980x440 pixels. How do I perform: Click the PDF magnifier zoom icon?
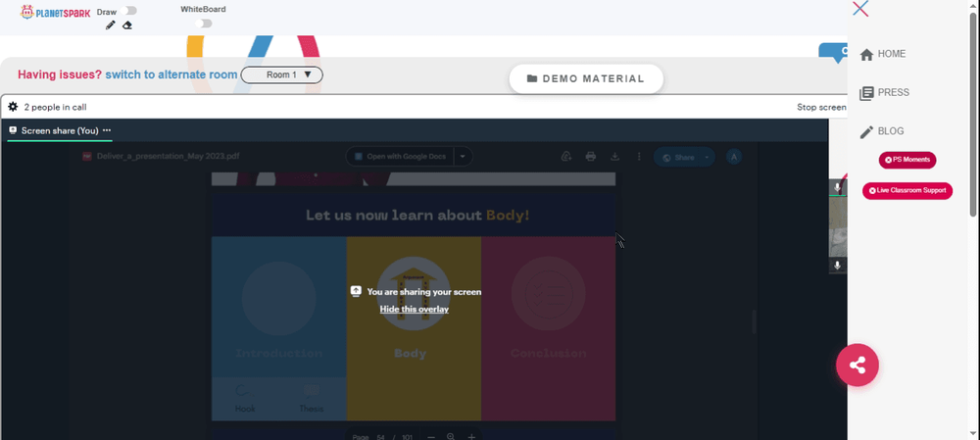[451, 436]
